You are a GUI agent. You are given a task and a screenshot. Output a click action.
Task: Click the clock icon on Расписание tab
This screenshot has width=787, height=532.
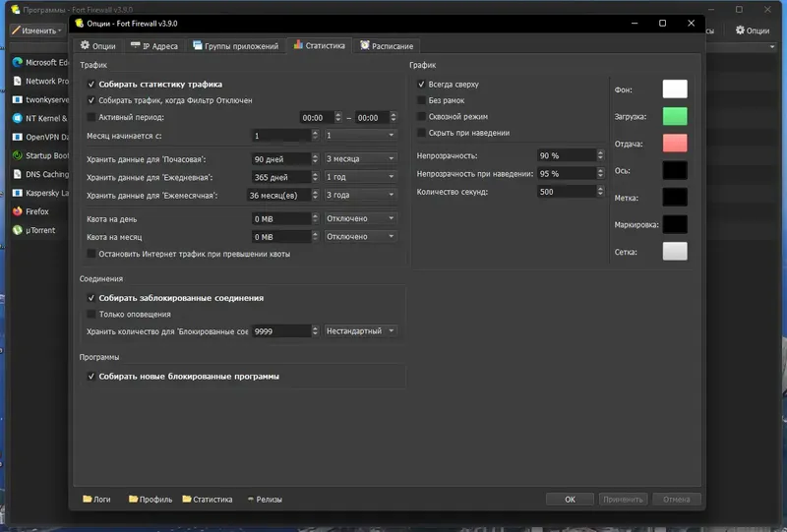coord(365,45)
